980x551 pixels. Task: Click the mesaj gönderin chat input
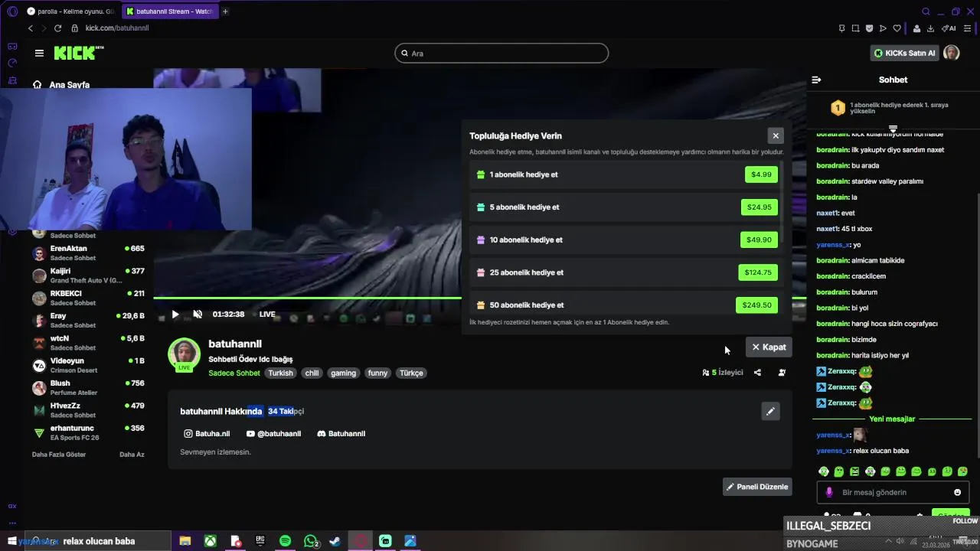tap(893, 492)
